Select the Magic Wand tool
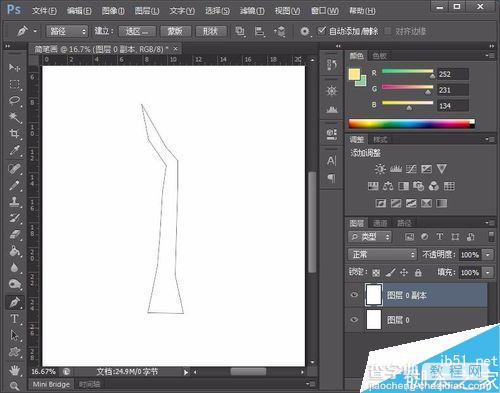This screenshot has width=500, height=393. pyautogui.click(x=14, y=117)
